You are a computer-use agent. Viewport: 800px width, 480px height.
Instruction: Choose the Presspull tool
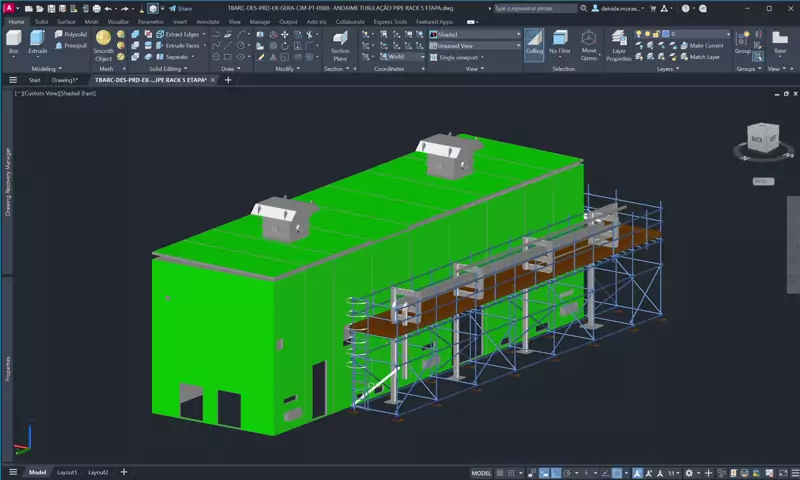point(71,45)
